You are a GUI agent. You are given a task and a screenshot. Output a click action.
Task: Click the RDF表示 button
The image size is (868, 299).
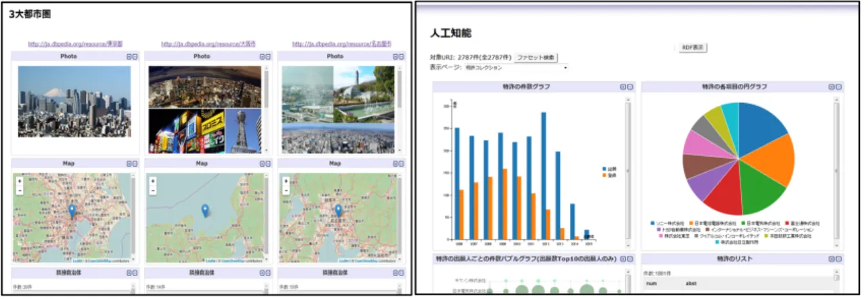coord(692,47)
